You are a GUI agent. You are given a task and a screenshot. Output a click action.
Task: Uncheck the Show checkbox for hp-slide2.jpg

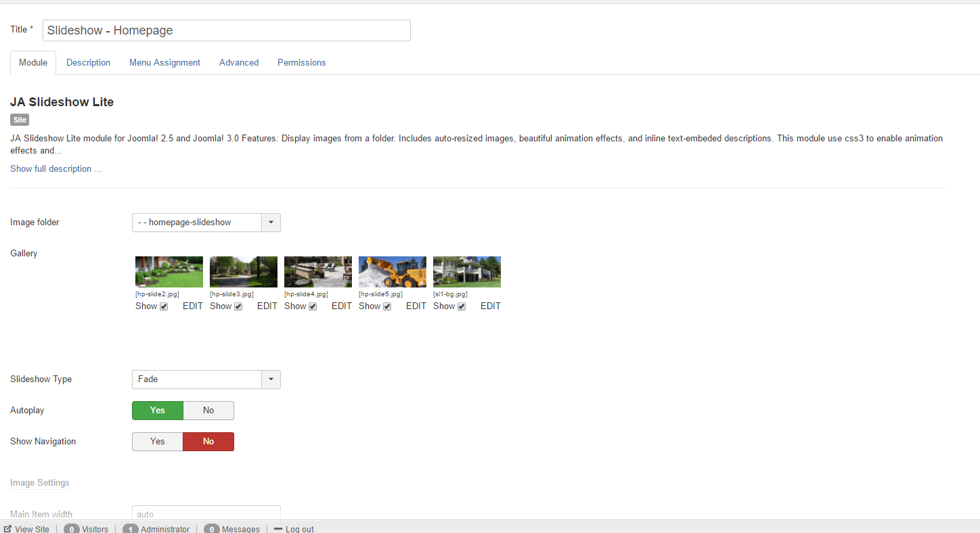164,306
